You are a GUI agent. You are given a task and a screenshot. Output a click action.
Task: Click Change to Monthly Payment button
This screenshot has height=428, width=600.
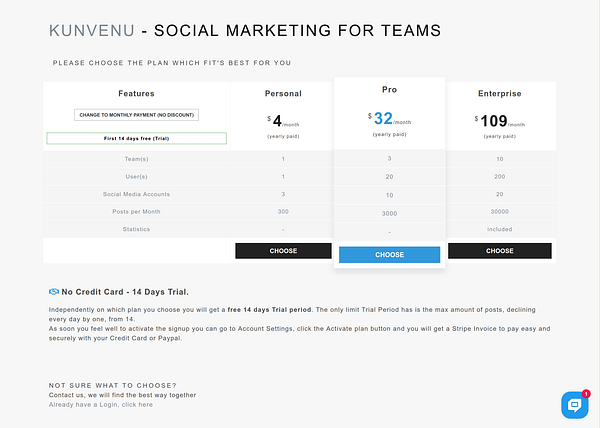(x=137, y=115)
